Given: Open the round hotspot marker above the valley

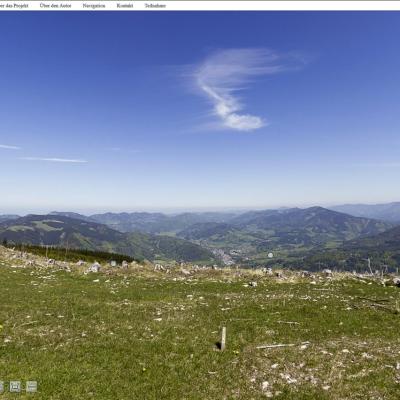Looking at the screenshot, I should (x=270, y=255).
